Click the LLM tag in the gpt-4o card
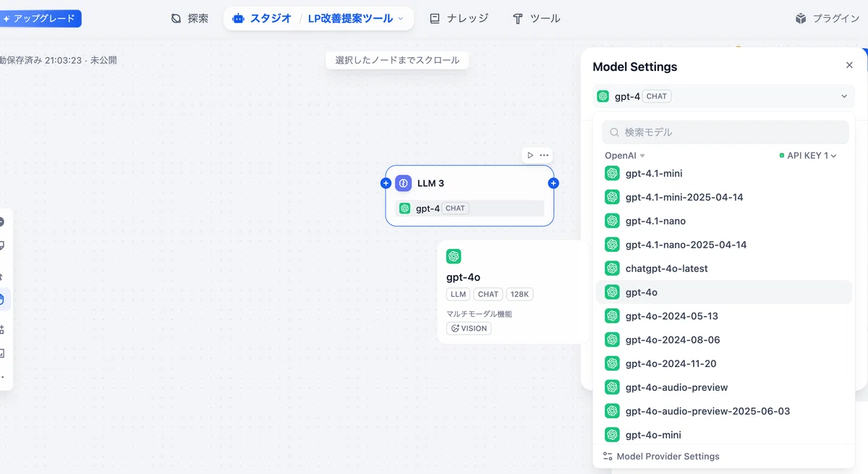Image resolution: width=868 pixels, height=474 pixels. [x=459, y=295]
